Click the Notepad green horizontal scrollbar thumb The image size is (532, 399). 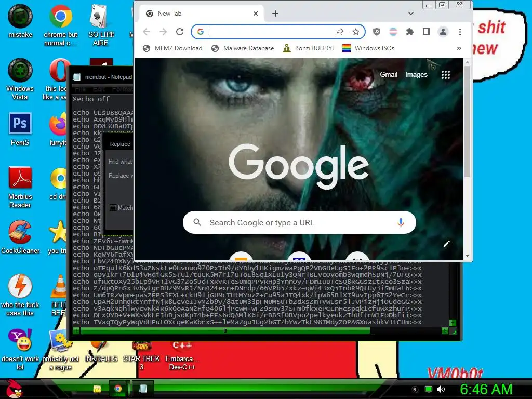click(225, 330)
